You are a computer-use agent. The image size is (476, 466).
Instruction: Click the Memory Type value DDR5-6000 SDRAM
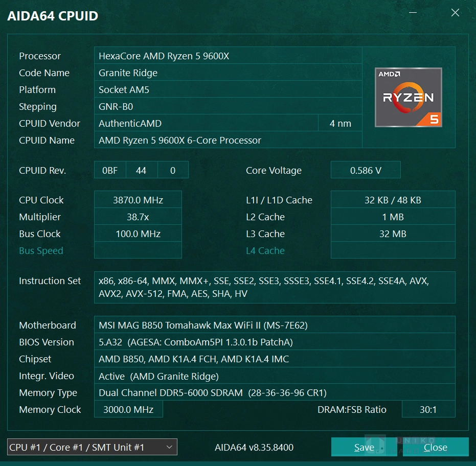tap(275, 392)
